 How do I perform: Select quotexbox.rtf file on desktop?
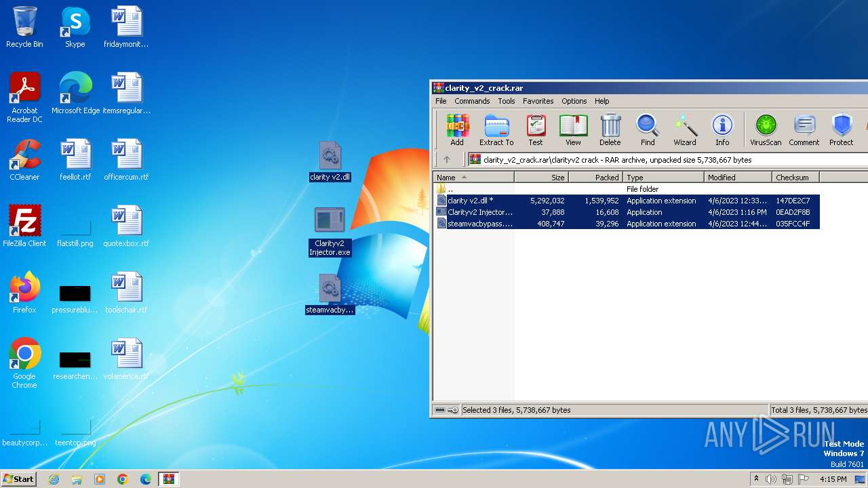(x=126, y=226)
